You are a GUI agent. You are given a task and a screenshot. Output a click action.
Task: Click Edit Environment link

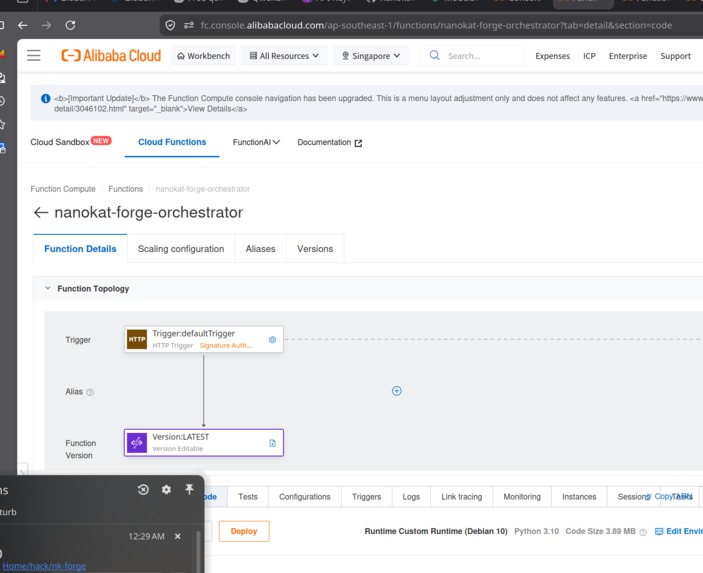click(679, 531)
